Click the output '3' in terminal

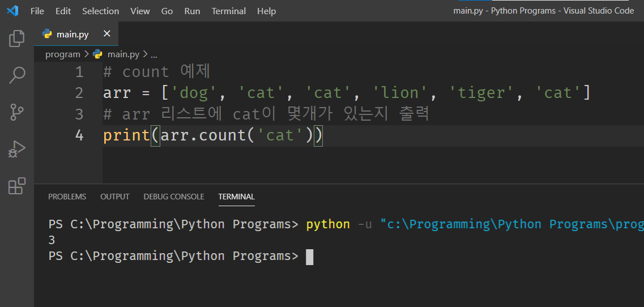coord(52,240)
